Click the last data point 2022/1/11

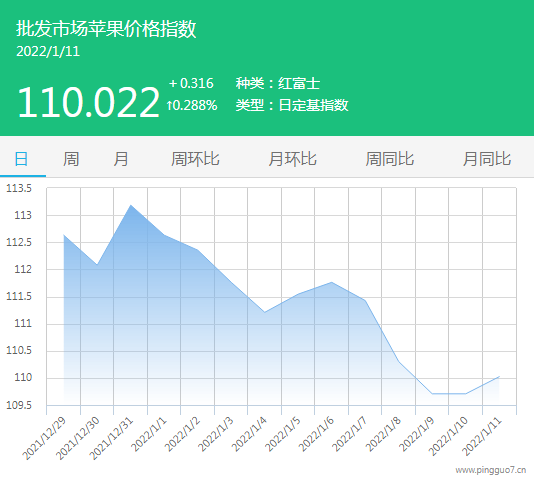coord(499,376)
